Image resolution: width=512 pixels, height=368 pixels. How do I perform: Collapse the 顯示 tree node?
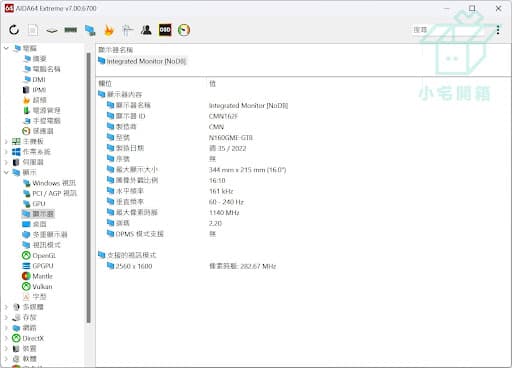pos(6,173)
